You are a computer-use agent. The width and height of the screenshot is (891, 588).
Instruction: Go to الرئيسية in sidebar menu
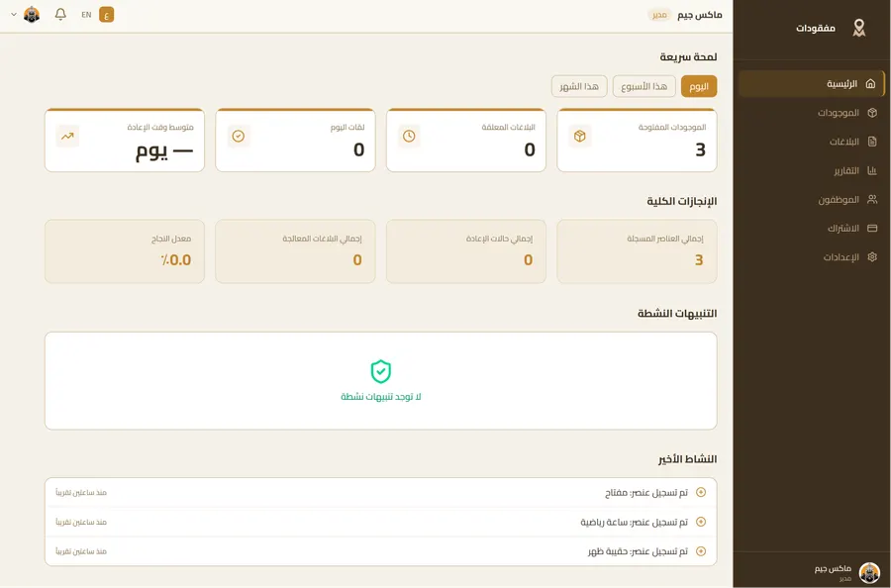(x=812, y=83)
